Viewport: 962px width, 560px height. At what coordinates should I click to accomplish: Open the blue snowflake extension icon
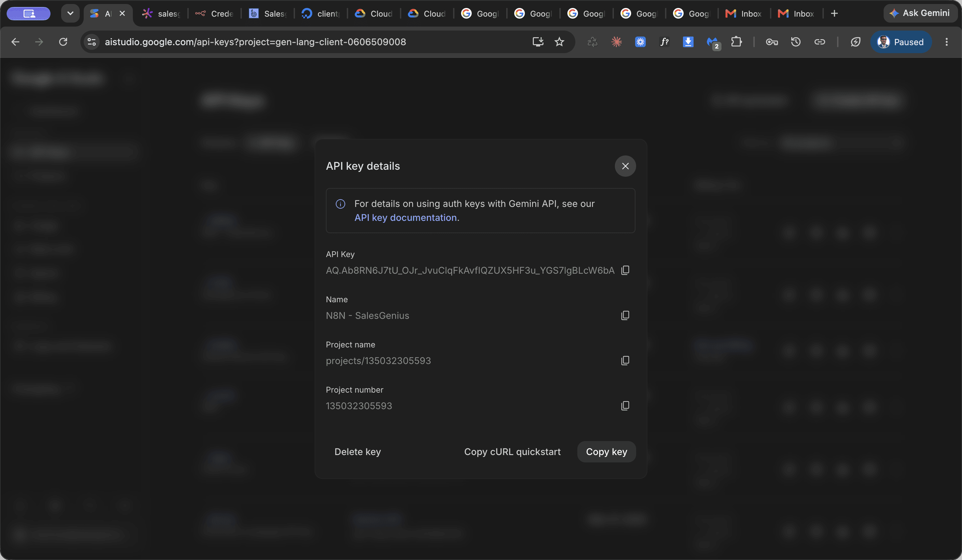click(640, 42)
